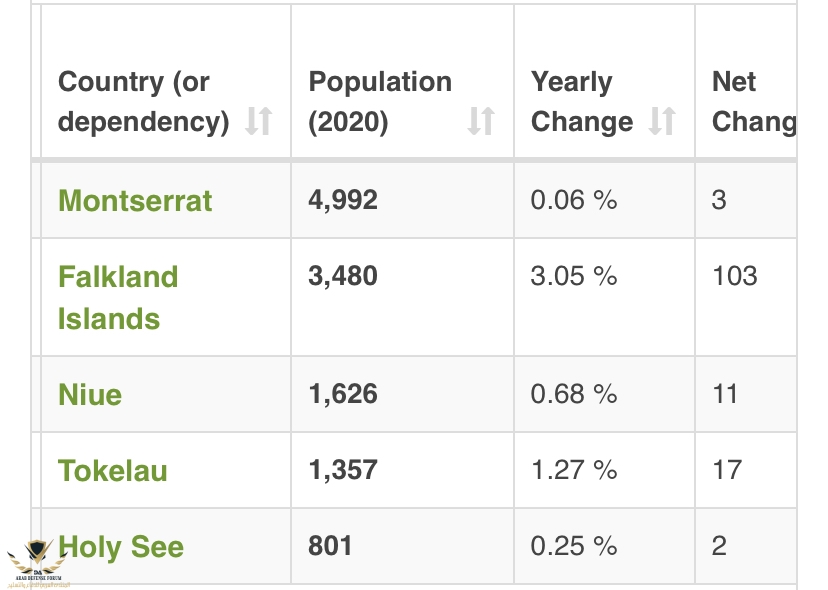This screenshot has height=590, width=828.
Task: Click sort arrows beside Population (2020)
Action: pyautogui.click(x=481, y=120)
